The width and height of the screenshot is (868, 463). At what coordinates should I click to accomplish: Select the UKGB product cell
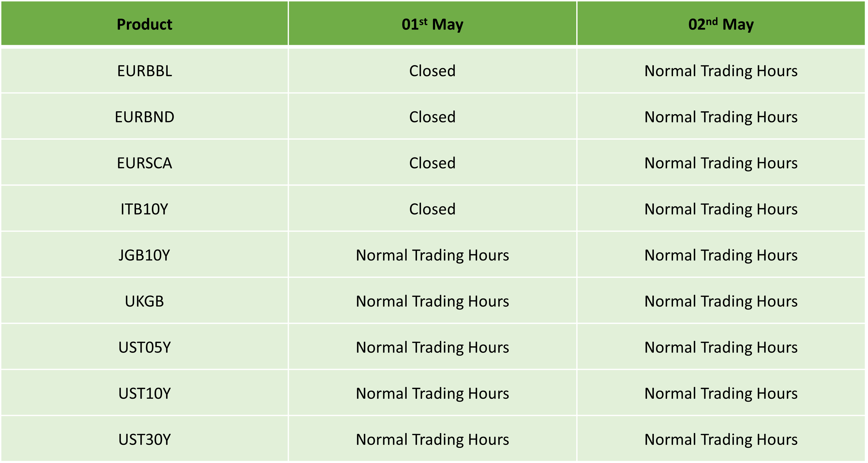click(144, 301)
